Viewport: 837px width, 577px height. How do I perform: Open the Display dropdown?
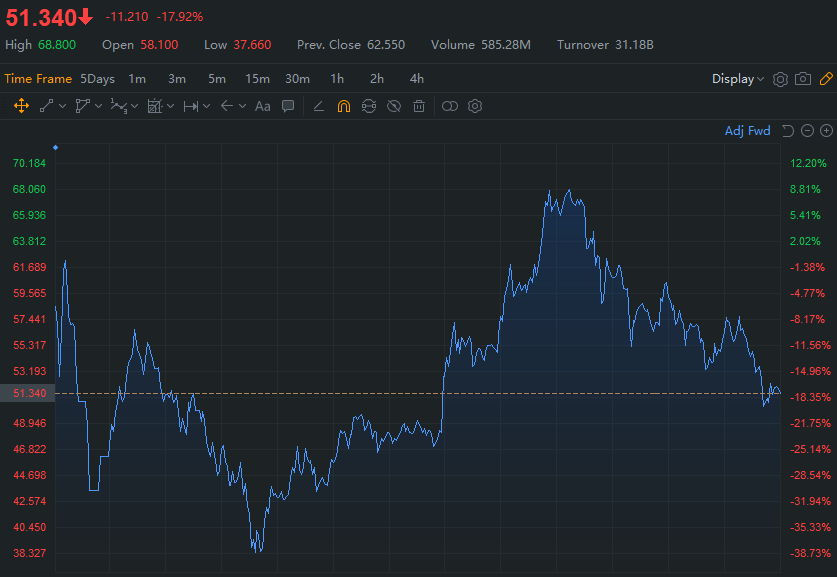[x=738, y=79]
